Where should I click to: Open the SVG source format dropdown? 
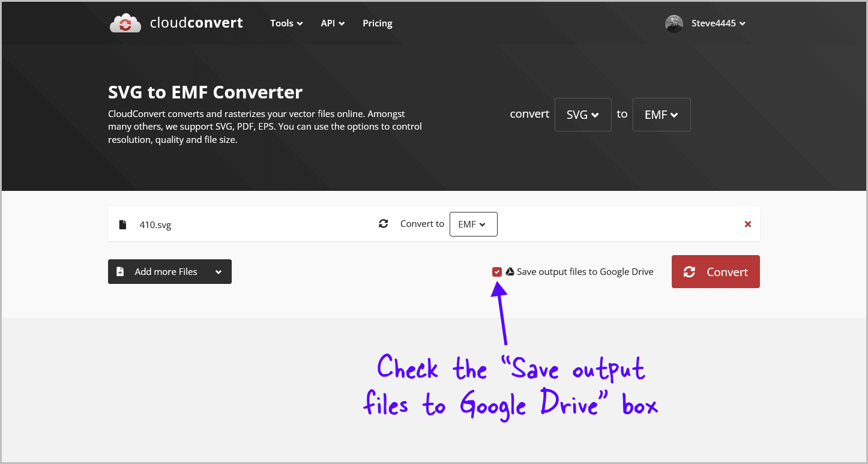[x=583, y=115]
